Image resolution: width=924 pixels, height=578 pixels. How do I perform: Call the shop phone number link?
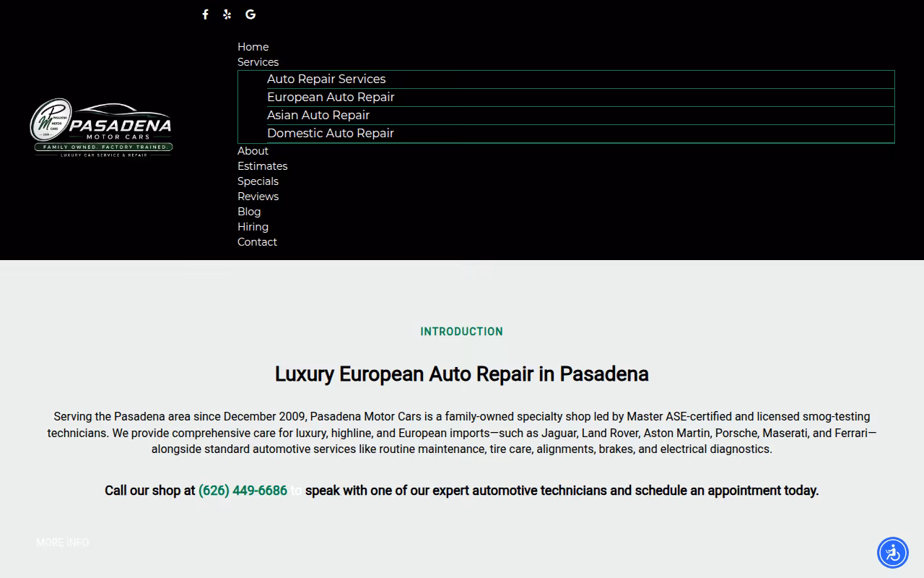click(x=243, y=491)
